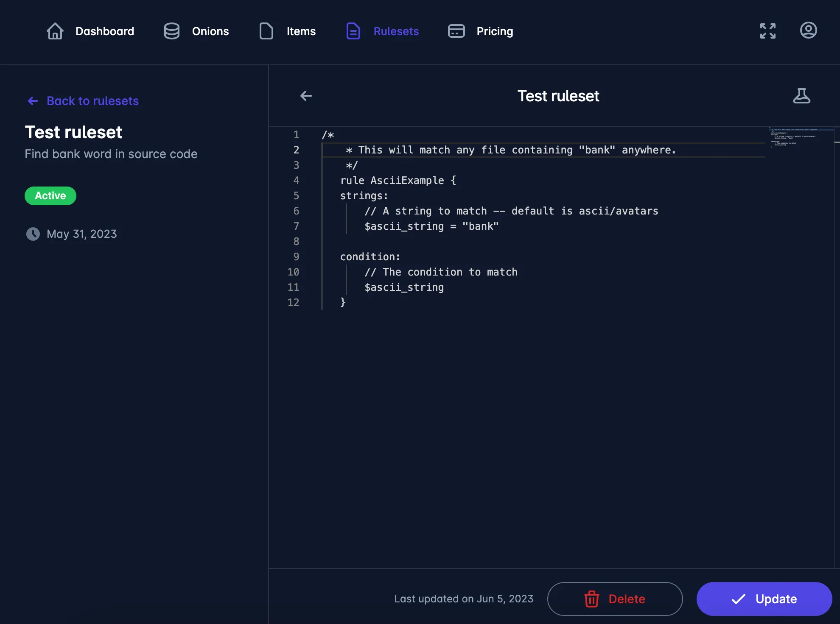Navigate to Pricing section
The height and width of the screenshot is (624, 840).
[495, 30]
